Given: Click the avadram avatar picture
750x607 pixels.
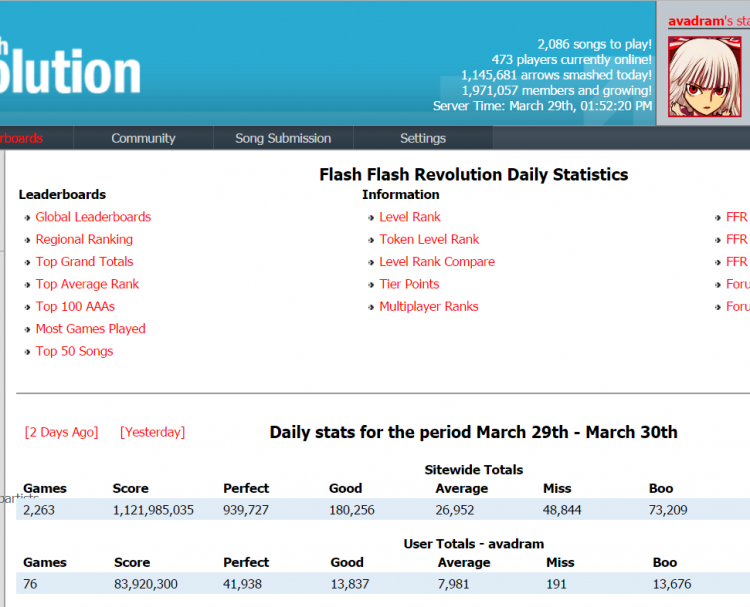Looking at the screenshot, I should click(704, 77).
